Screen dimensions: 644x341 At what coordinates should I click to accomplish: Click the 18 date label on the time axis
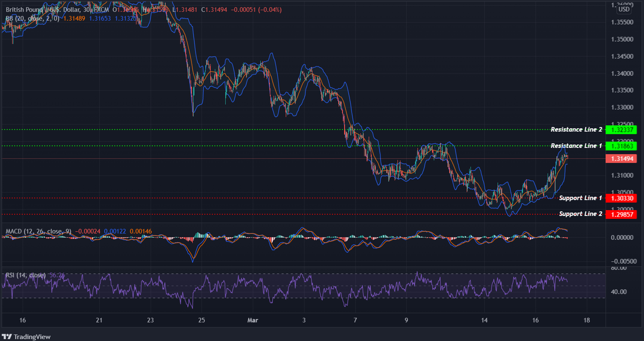coord(587,320)
